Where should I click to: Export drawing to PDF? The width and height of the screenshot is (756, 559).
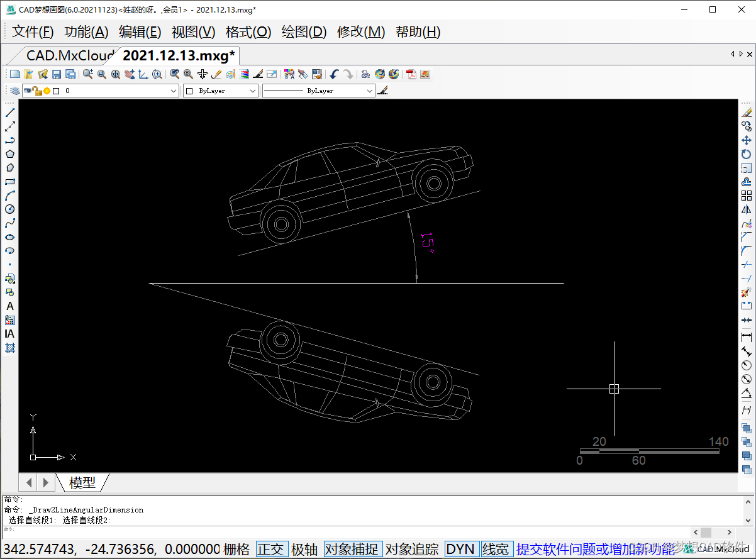[411, 74]
